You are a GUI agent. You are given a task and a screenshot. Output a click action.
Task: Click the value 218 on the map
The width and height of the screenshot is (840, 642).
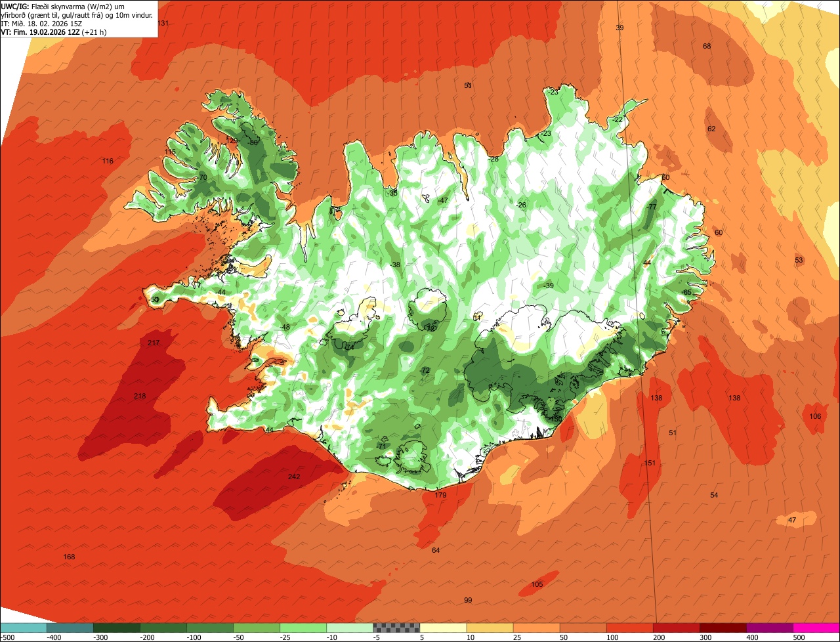(140, 396)
